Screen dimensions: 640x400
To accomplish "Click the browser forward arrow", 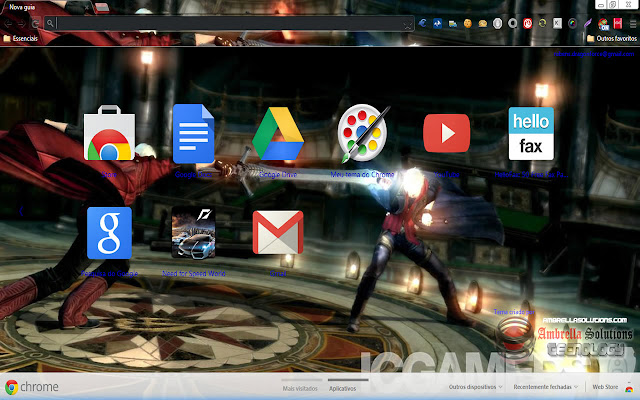I will point(22,24).
